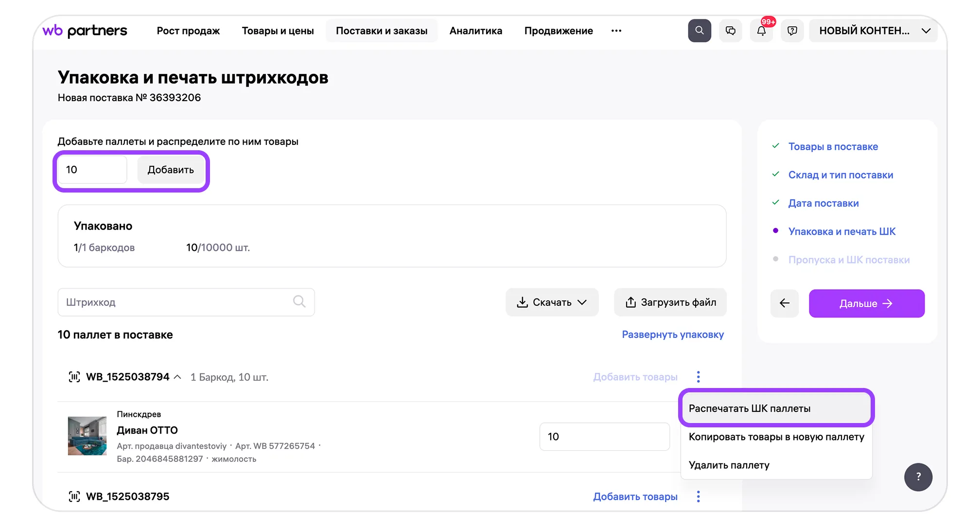Click the wb partners logo
980x528 pixels.
click(85, 31)
